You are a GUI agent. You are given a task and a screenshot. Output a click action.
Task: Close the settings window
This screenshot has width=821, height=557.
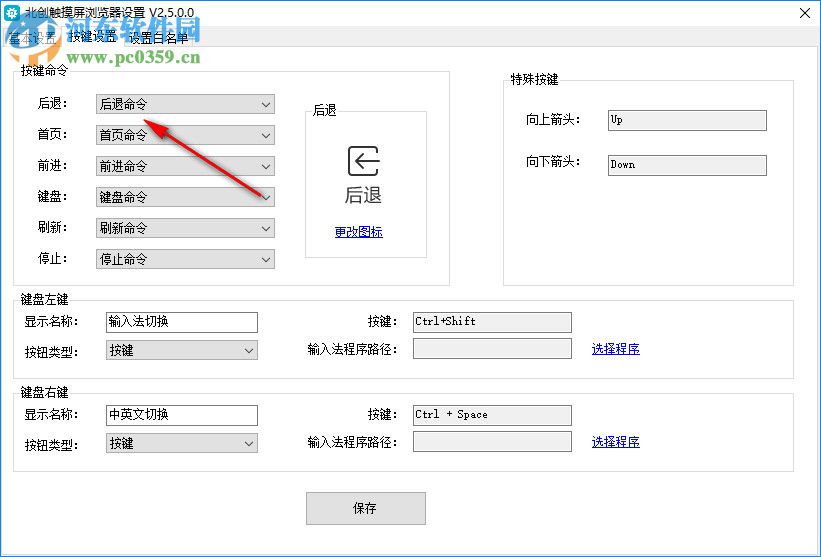click(805, 13)
